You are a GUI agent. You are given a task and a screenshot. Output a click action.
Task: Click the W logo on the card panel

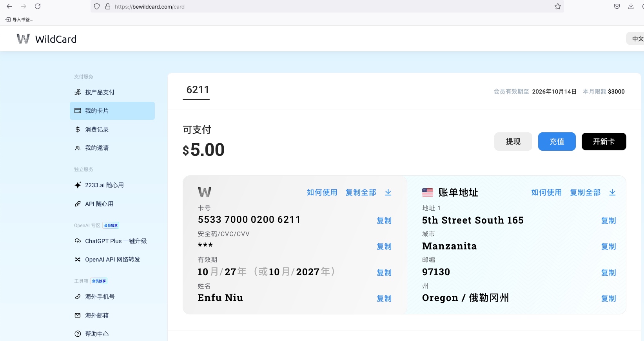(x=205, y=192)
